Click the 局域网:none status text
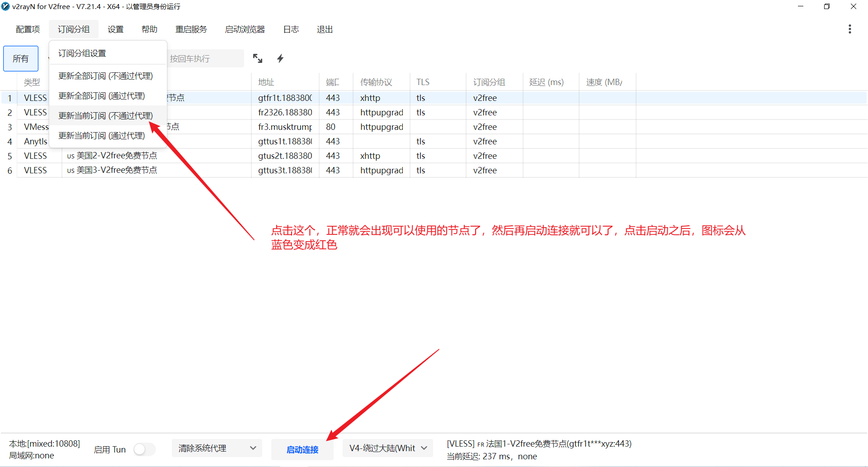The width and height of the screenshot is (868, 467). click(32, 455)
